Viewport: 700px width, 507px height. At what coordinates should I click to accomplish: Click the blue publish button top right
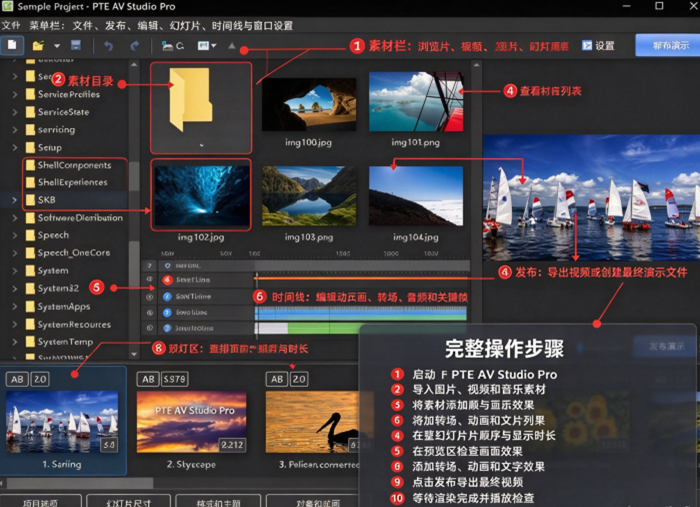(x=668, y=46)
